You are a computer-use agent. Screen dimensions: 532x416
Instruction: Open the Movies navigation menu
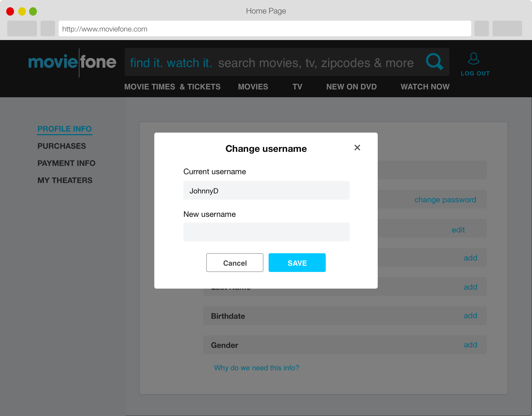(253, 87)
